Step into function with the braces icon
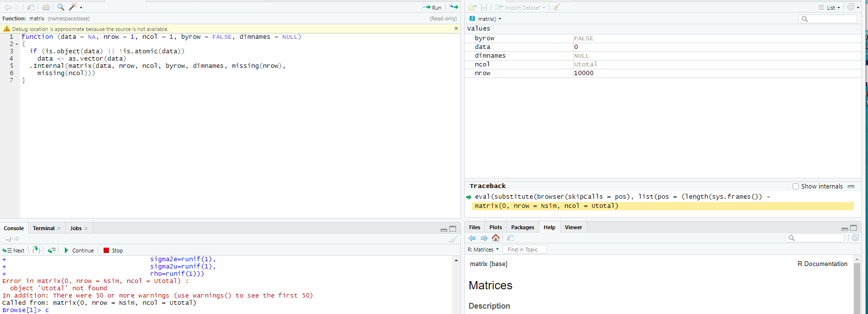Image resolution: width=868 pixels, height=314 pixels. 36,251
